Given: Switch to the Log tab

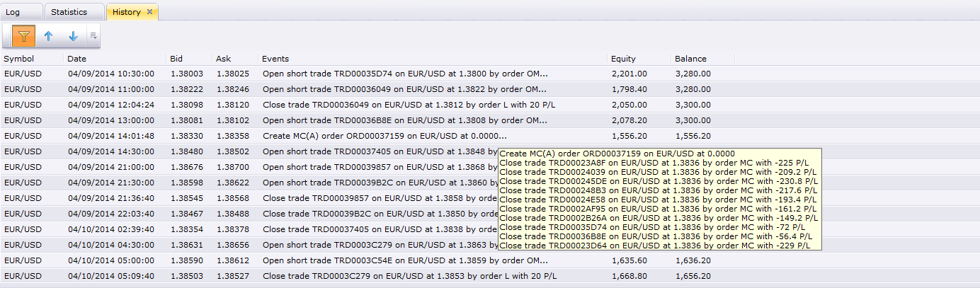Looking at the screenshot, I should click(x=21, y=12).
